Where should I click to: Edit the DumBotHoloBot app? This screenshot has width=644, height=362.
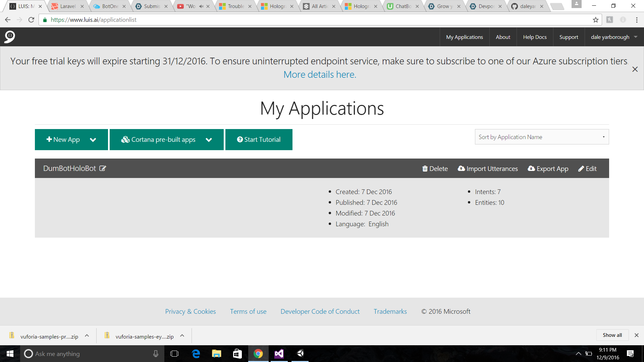[x=587, y=169]
